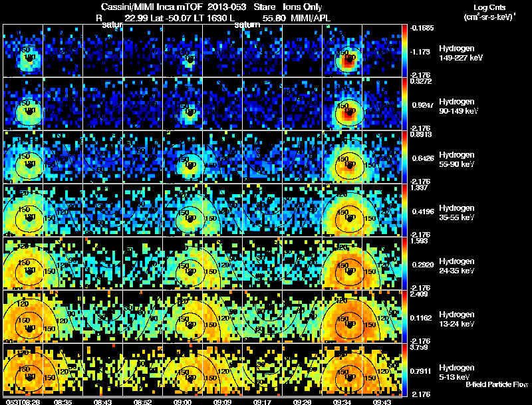Image resolution: width=532 pixels, height=405 pixels.
Task: Click the 'Log Cnts' colorbar heading
Action: click(489, 7)
